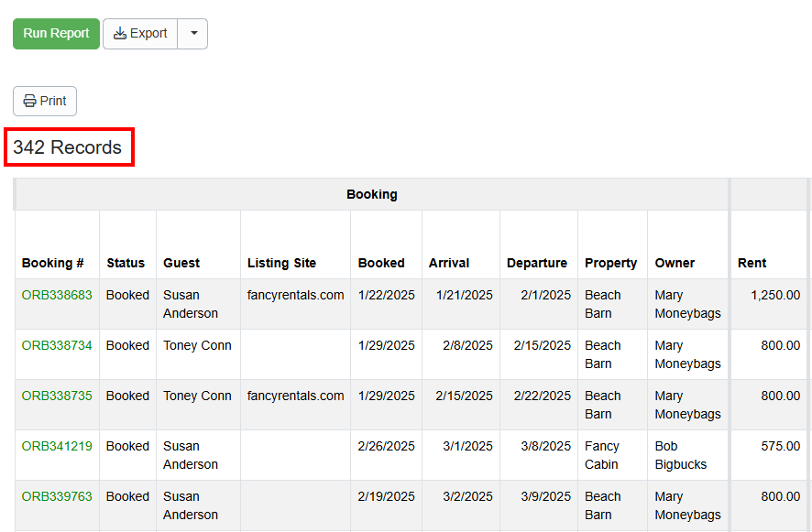
Task: Open the Export options dropdown arrow
Action: (x=193, y=34)
